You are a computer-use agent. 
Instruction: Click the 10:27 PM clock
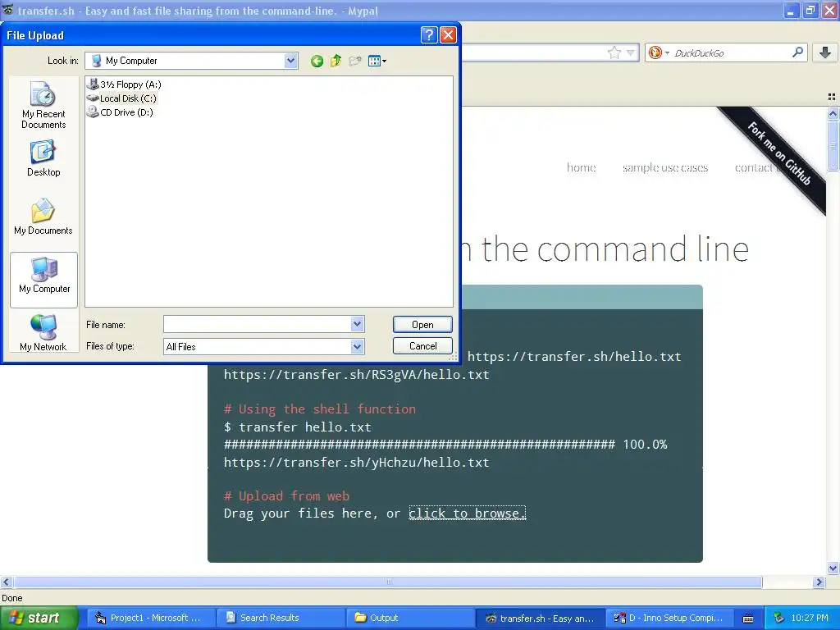(x=810, y=618)
